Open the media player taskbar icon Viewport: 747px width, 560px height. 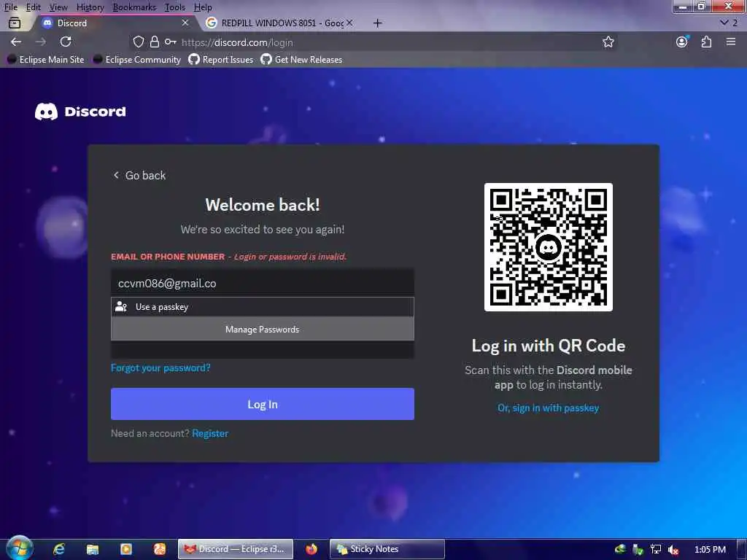point(126,549)
